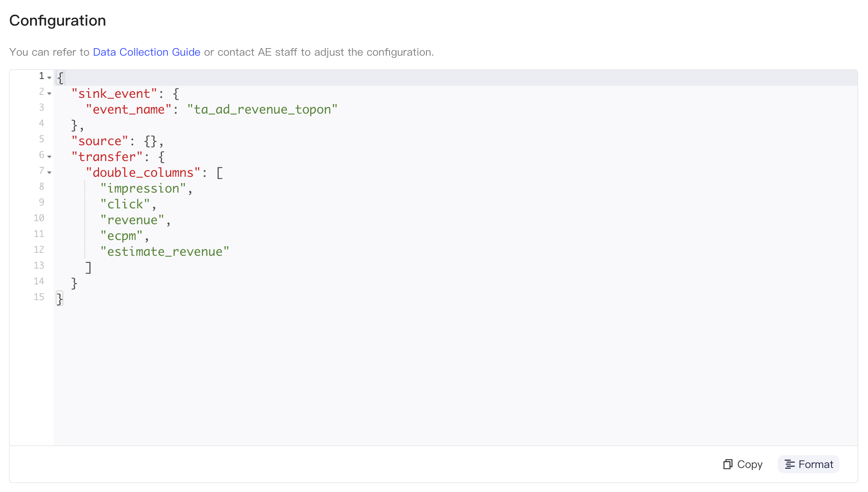Place cursor at closing bracket on line 13
The width and height of the screenshot is (868, 492).
[88, 267]
